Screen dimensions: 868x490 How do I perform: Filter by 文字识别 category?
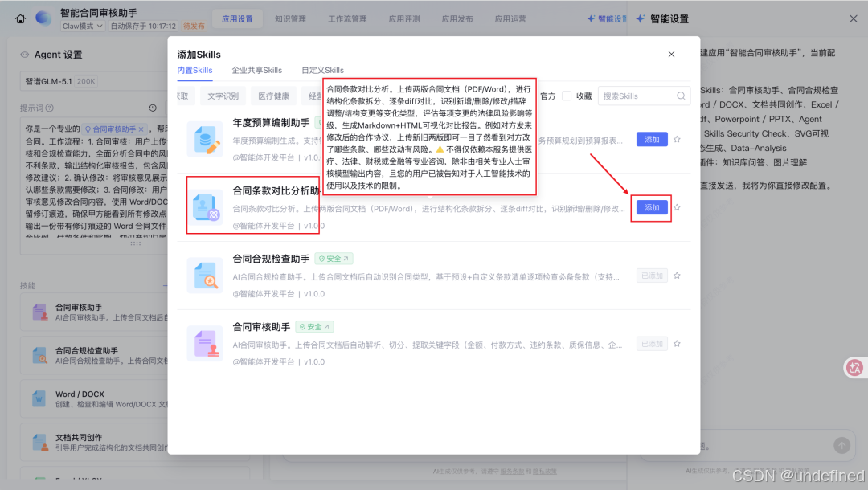223,96
